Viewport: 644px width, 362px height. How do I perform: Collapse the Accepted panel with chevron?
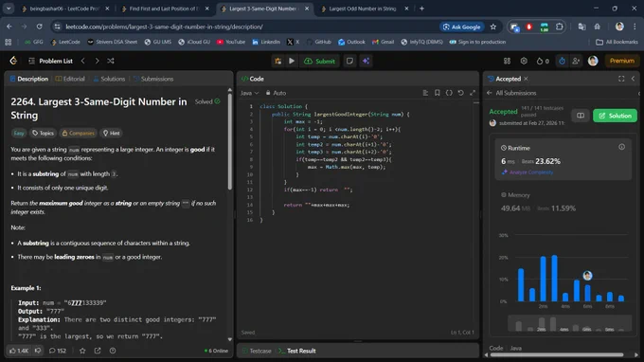633,79
